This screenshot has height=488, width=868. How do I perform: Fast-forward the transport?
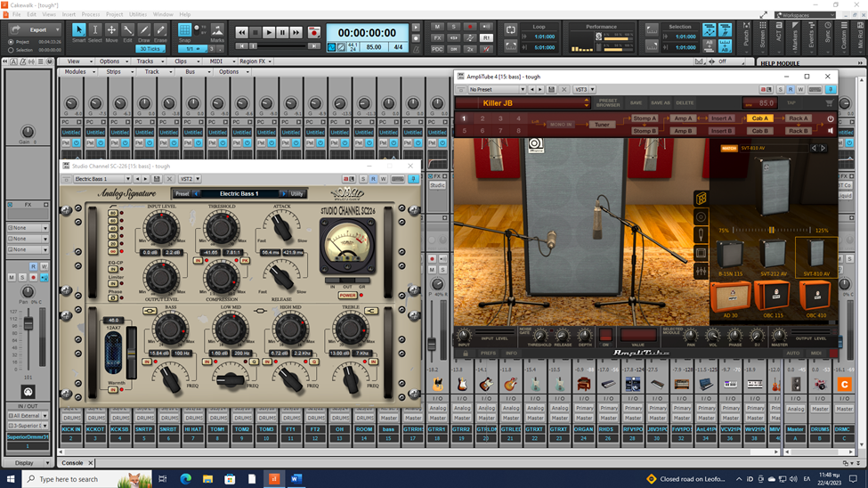click(296, 33)
